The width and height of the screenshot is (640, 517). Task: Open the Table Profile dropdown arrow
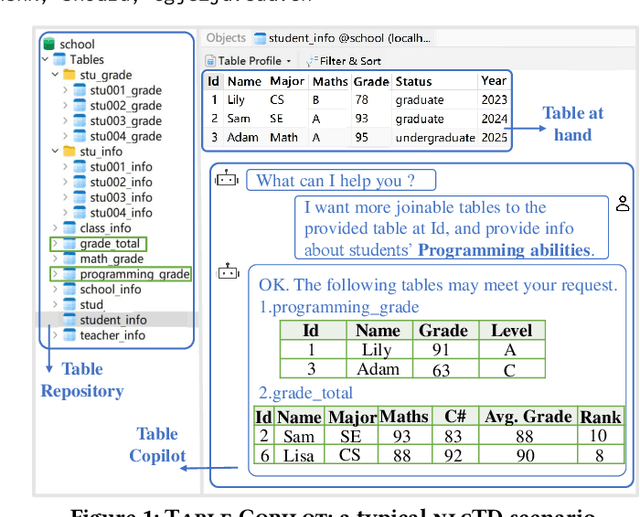[289, 61]
